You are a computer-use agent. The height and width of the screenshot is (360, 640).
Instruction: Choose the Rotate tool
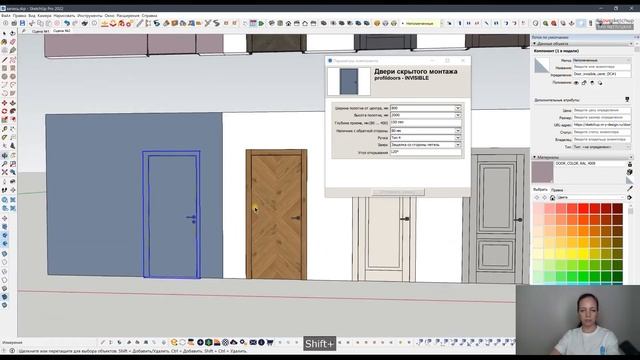coord(4,111)
